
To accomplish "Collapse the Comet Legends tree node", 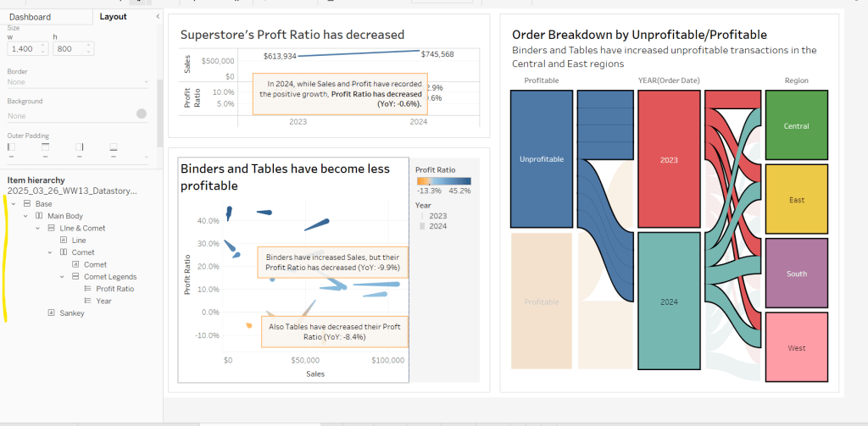I will coord(63,277).
